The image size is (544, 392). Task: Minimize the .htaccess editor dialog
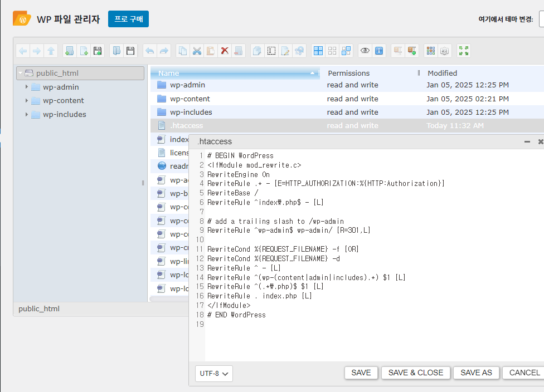pyautogui.click(x=527, y=142)
